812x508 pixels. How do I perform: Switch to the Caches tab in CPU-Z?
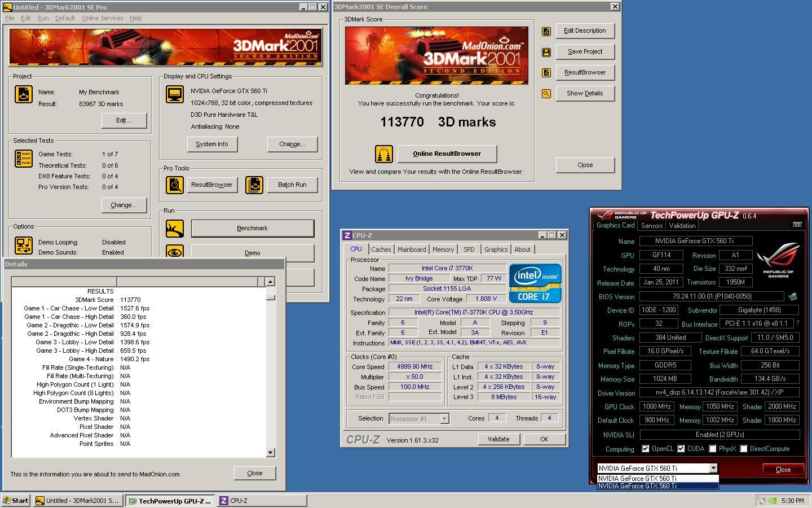tap(381, 249)
